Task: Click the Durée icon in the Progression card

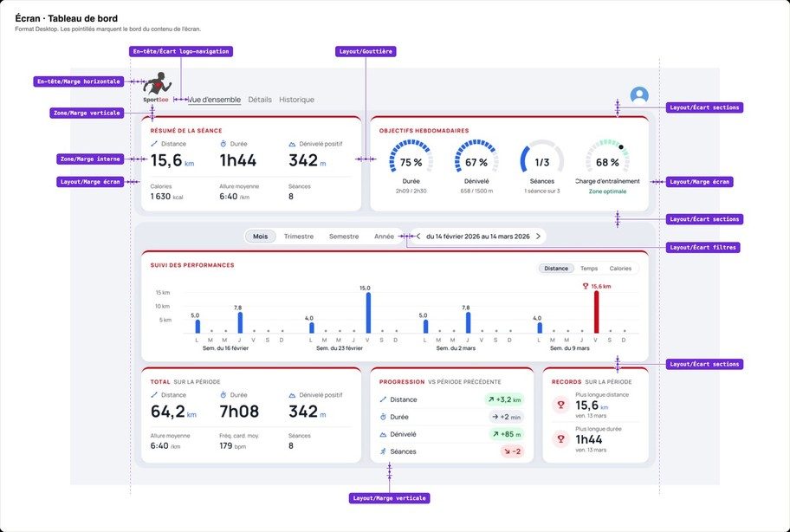Action: click(x=383, y=417)
